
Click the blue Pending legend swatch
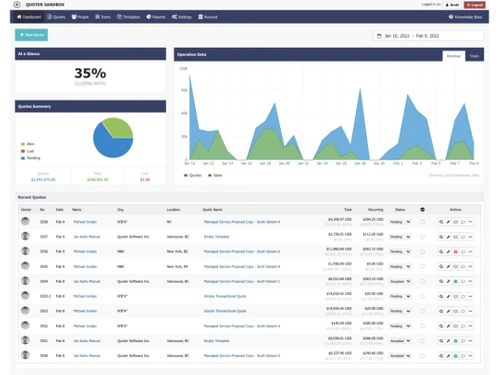coord(23,158)
